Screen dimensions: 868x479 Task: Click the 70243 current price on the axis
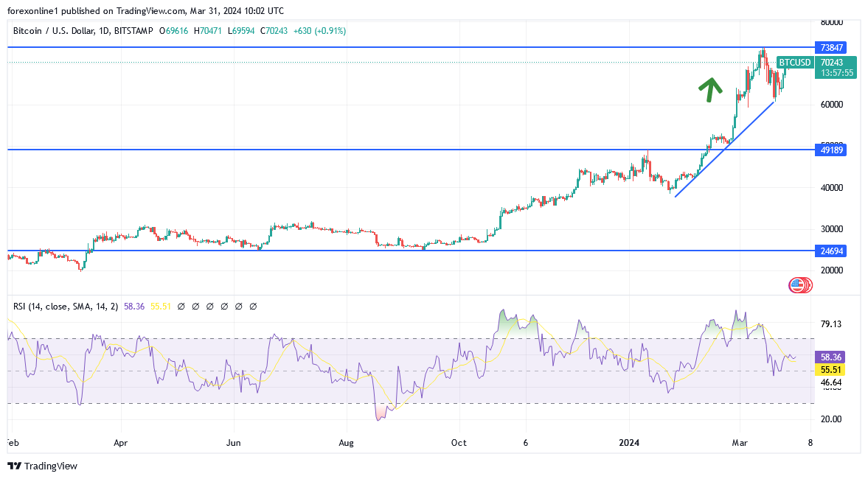click(831, 63)
